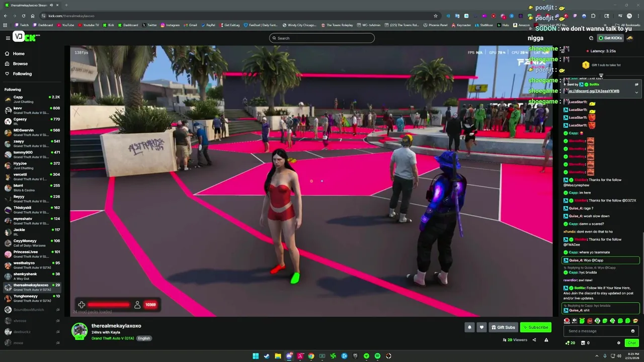The image size is (644, 362).
Task: Open MDSwervin channel in Following list
Action: (x=31, y=132)
